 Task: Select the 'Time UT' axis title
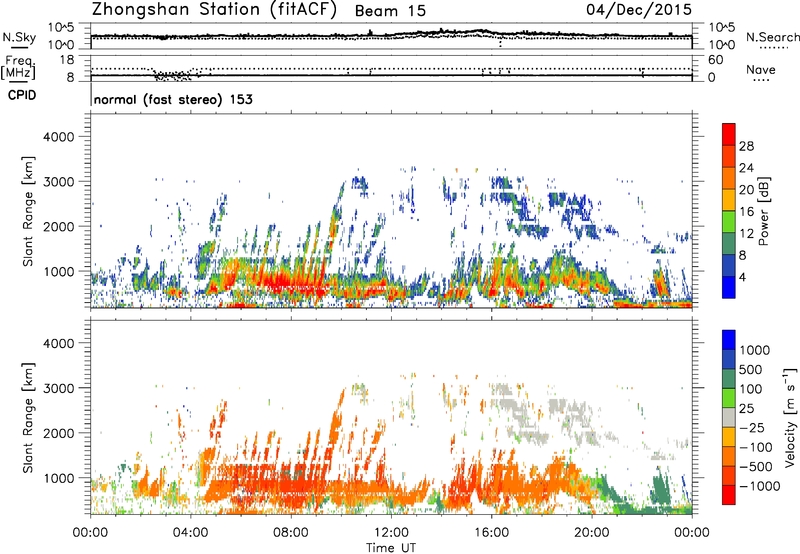391,548
